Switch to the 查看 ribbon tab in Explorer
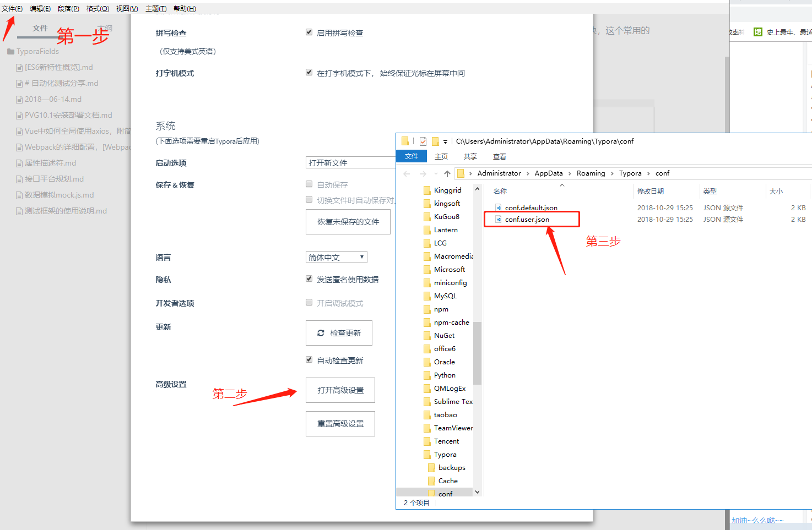 [x=500, y=157]
